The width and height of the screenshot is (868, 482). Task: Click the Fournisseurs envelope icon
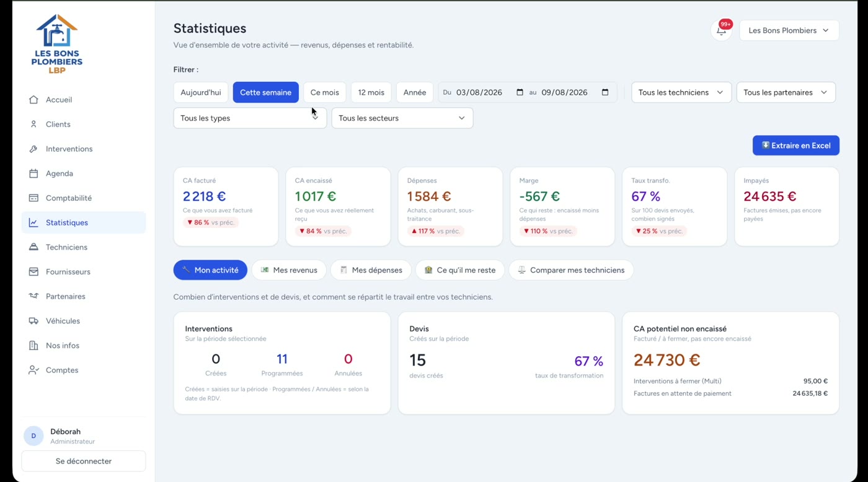pos(33,272)
